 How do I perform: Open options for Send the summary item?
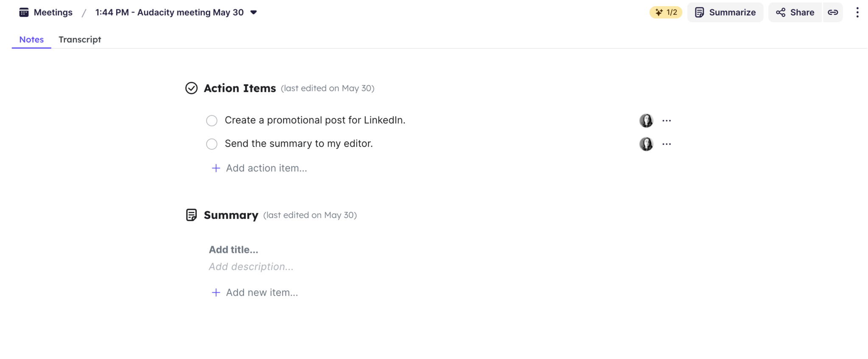(x=667, y=144)
